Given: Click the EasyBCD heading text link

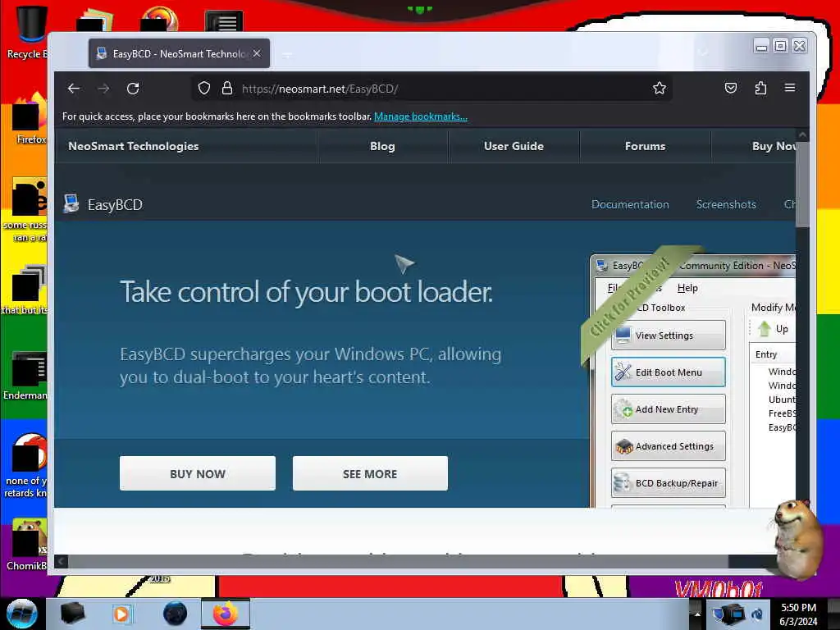Looking at the screenshot, I should tap(115, 204).
